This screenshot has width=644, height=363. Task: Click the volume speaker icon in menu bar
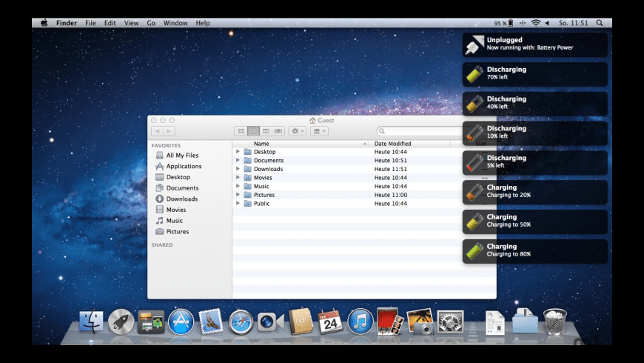pyautogui.click(x=548, y=23)
